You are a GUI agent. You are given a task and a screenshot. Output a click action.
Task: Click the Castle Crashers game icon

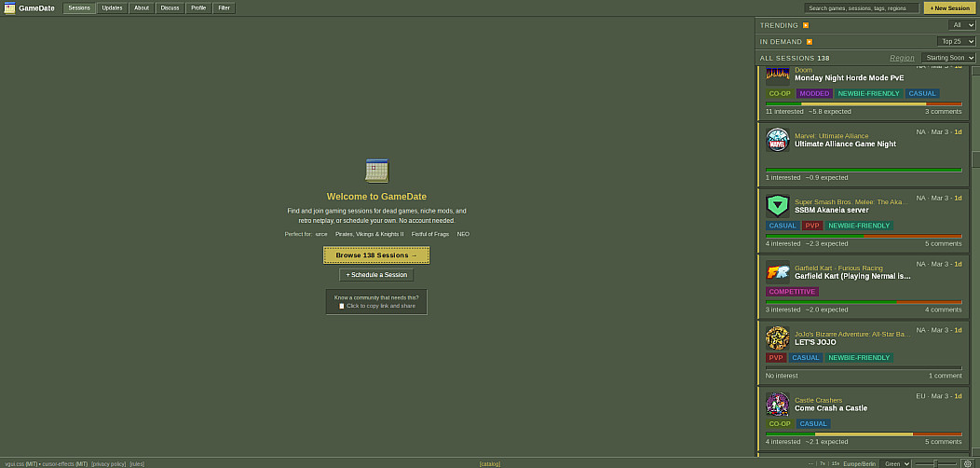tap(777, 404)
